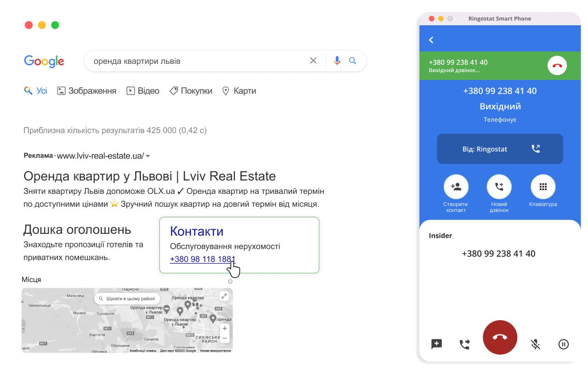
Task: Select the Усі results tab
Action: tap(36, 91)
